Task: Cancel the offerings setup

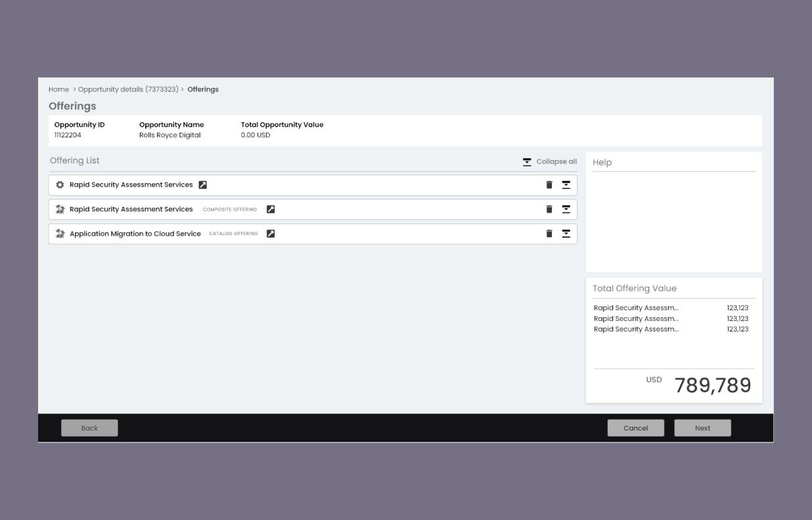Action: point(635,428)
